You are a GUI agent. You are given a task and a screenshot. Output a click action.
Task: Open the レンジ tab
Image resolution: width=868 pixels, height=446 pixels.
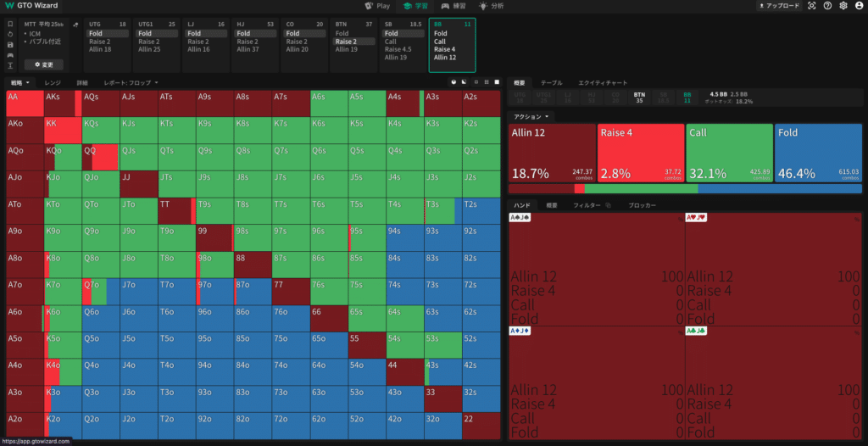pos(53,82)
